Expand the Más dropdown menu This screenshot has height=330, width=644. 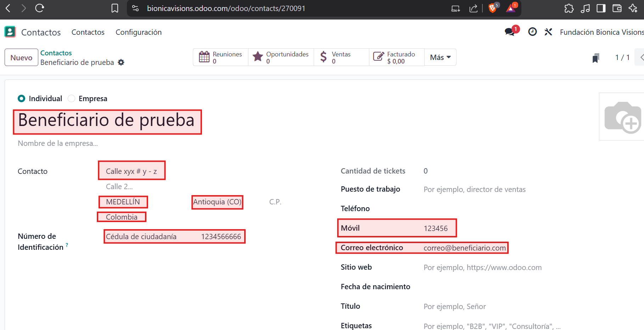(440, 57)
